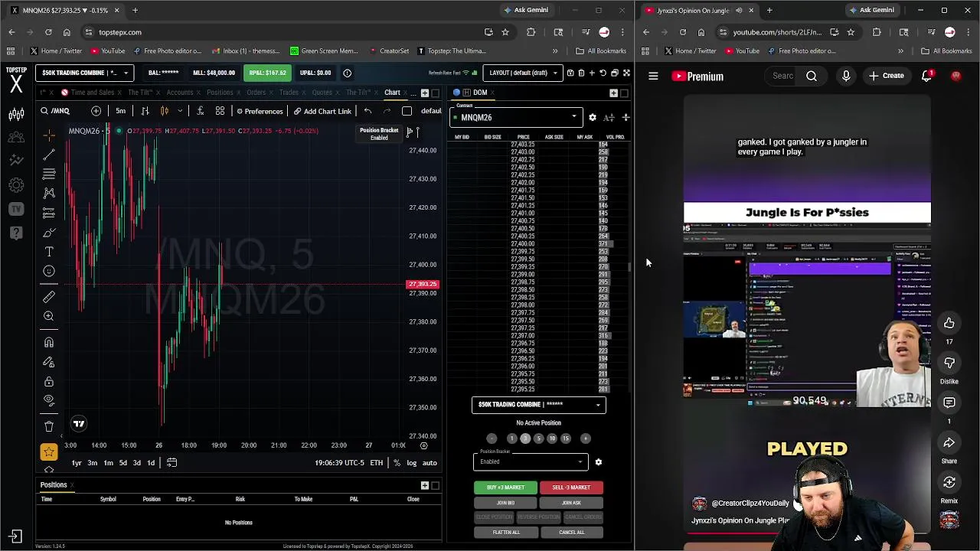Image resolution: width=980 pixels, height=551 pixels.
Task: Open the Position Bracket Enabled dropdown
Action: pos(530,461)
